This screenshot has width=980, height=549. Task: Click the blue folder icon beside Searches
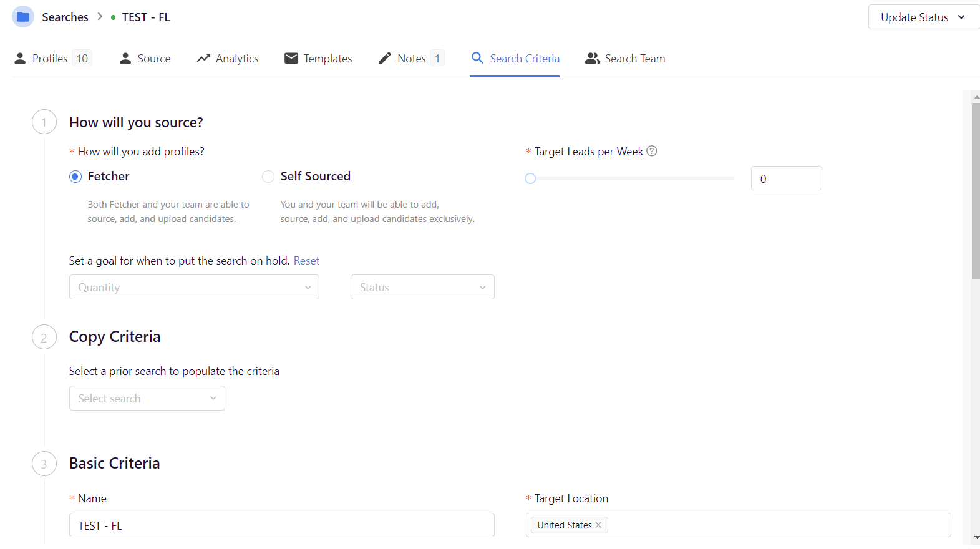click(x=23, y=17)
